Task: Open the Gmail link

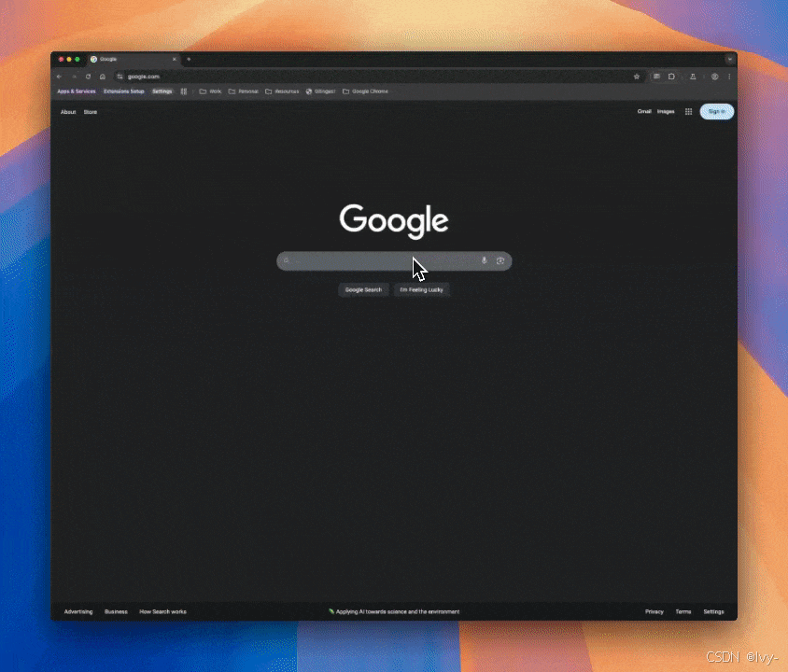Action: (644, 111)
